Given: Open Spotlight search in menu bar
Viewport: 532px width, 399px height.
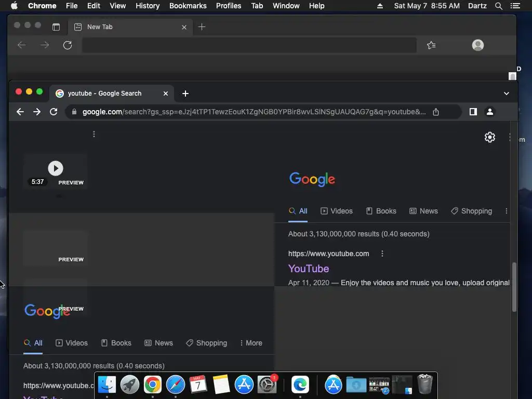Looking at the screenshot, I should [498, 6].
